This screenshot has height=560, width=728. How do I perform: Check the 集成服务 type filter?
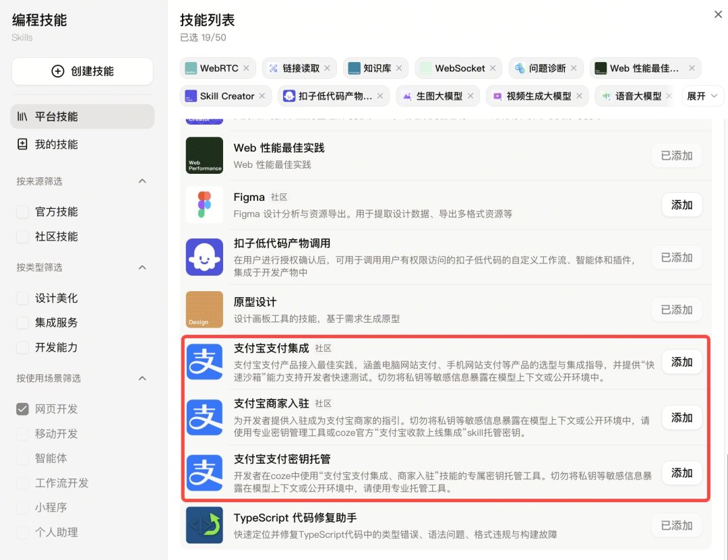click(x=22, y=323)
